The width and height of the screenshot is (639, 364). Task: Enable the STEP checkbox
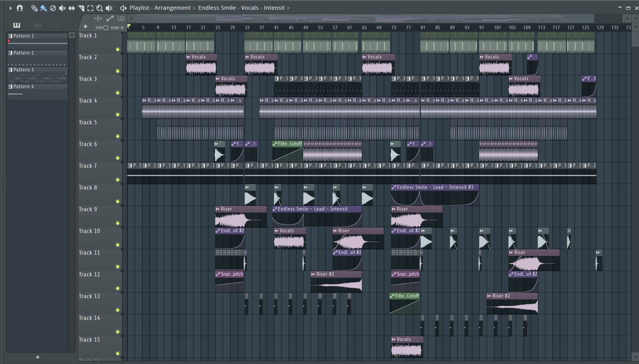click(106, 28)
